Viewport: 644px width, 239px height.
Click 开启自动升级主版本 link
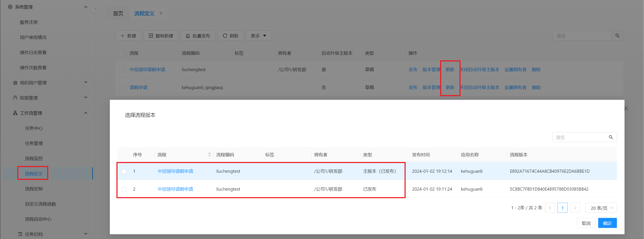tap(480, 87)
